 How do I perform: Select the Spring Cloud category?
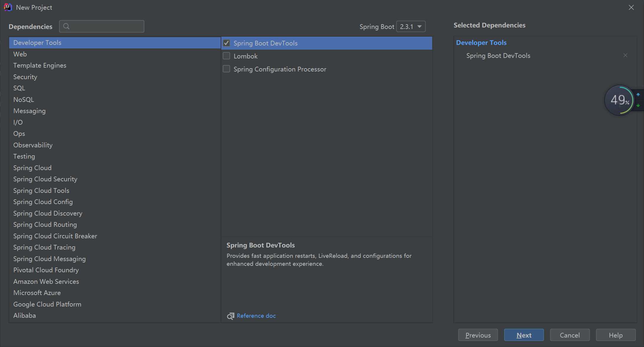point(115,168)
